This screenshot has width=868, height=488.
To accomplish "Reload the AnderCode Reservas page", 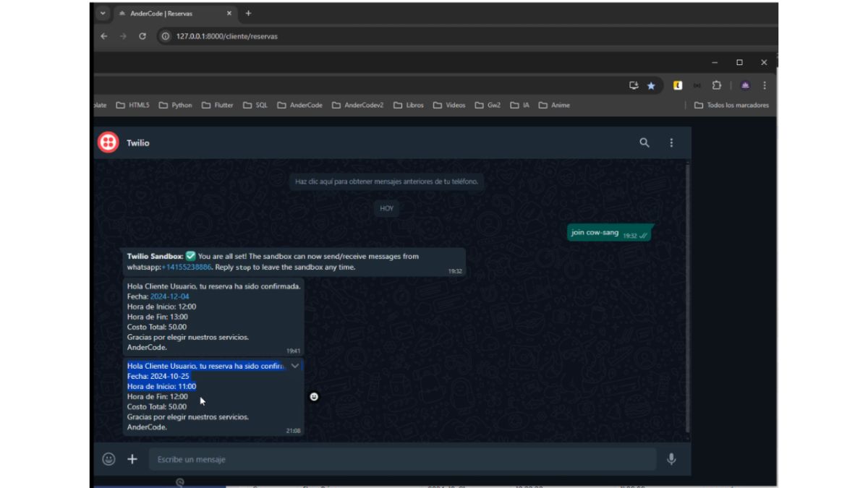I will click(x=142, y=36).
